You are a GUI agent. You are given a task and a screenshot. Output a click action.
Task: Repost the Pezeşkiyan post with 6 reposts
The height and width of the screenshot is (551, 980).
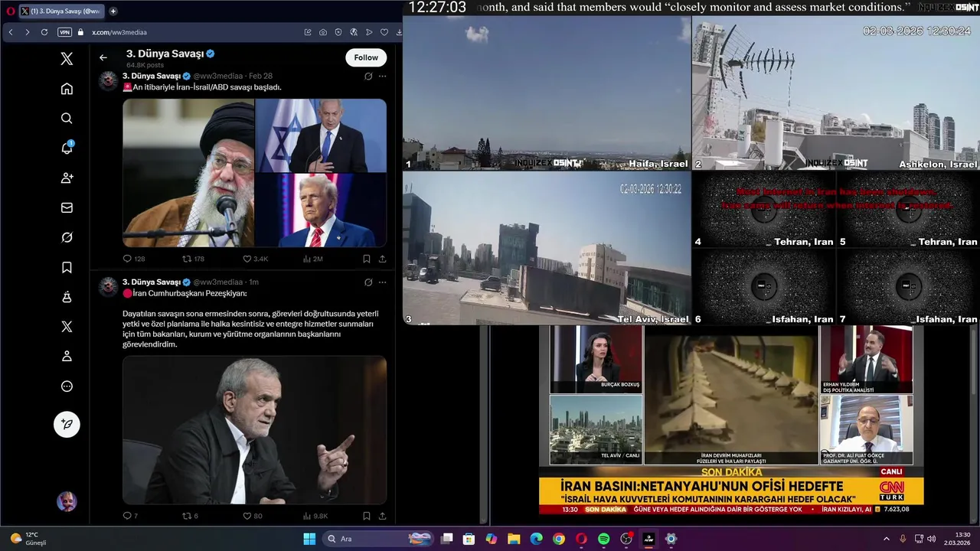click(190, 516)
